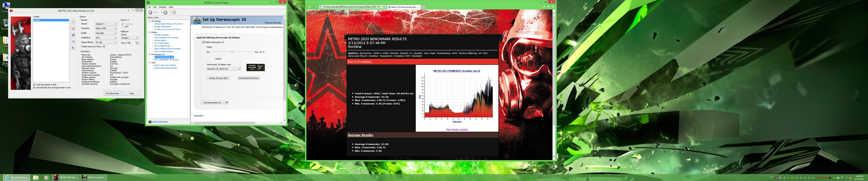Click the NVIDIA Control Panel home icon
The image size is (868, 181).
pyautogui.click(x=174, y=12)
